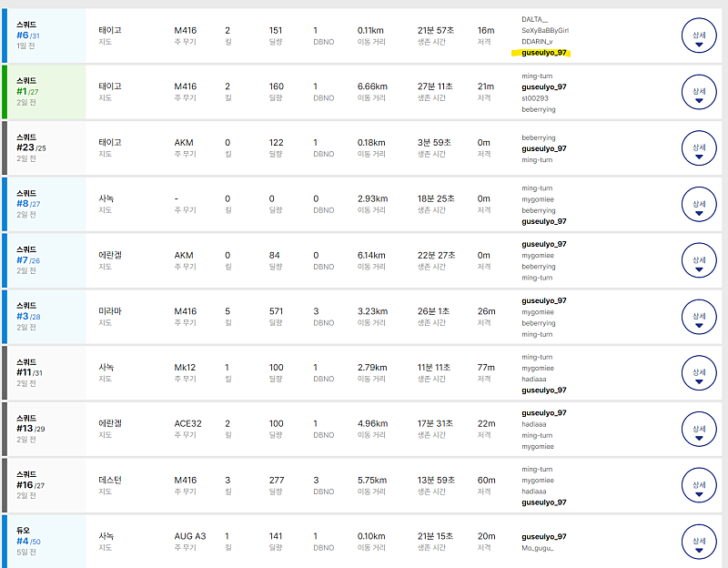Open guseulyo_97 in the 듀오 match
The image size is (728, 568).
point(543,537)
